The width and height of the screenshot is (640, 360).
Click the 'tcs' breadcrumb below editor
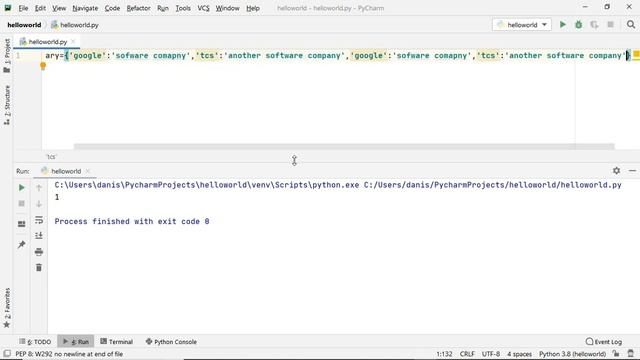pyautogui.click(x=51, y=157)
